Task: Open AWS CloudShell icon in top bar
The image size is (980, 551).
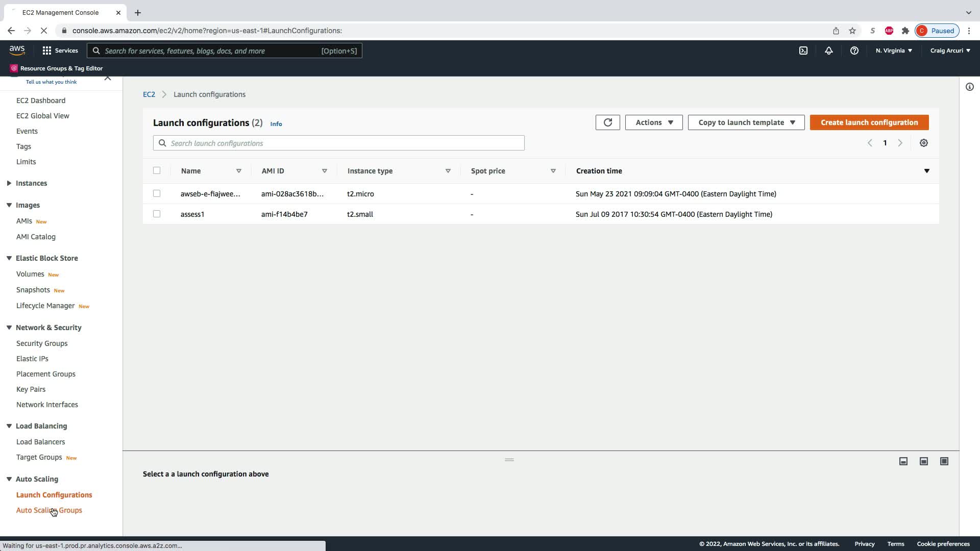Action: point(803,51)
